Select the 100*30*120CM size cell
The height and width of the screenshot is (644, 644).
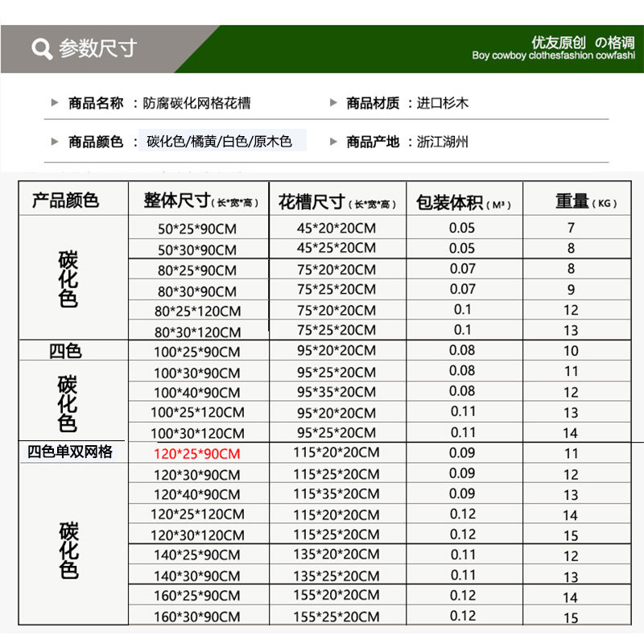197,433
